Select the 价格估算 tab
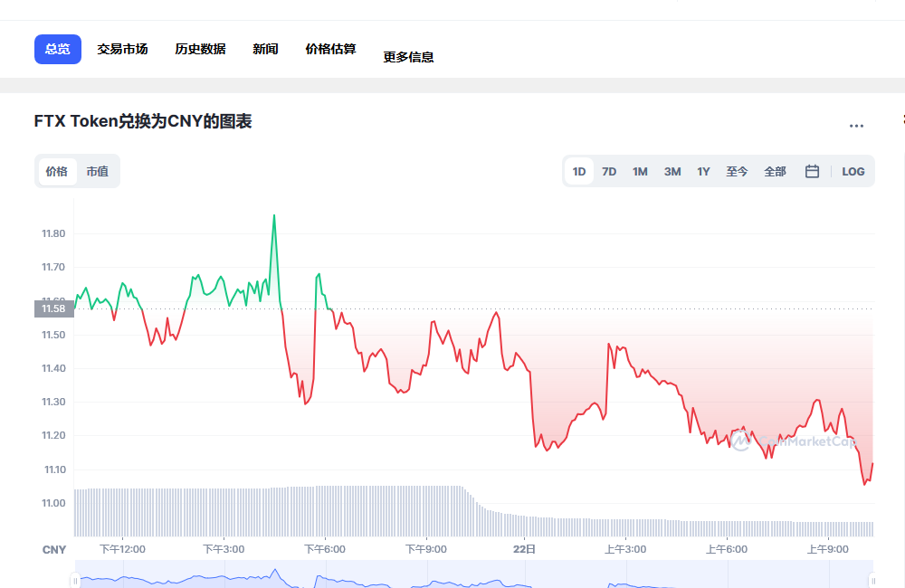905x588 pixels. coord(330,49)
